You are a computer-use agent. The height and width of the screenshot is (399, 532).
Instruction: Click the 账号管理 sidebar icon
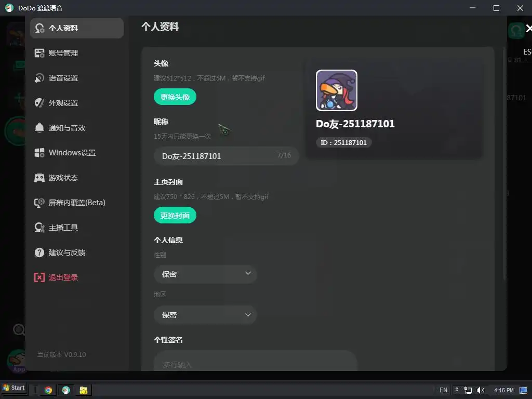(39, 53)
